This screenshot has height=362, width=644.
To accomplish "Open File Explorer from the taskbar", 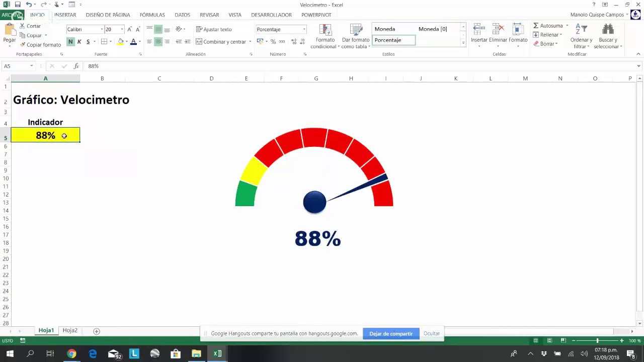I will tap(196, 354).
